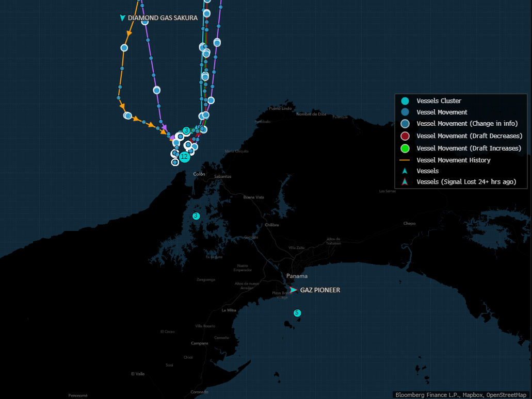Click 'Vessel Movement (Draft Increases)' legend text
Image resolution: width=532 pixels, height=399 pixels.
tap(469, 148)
